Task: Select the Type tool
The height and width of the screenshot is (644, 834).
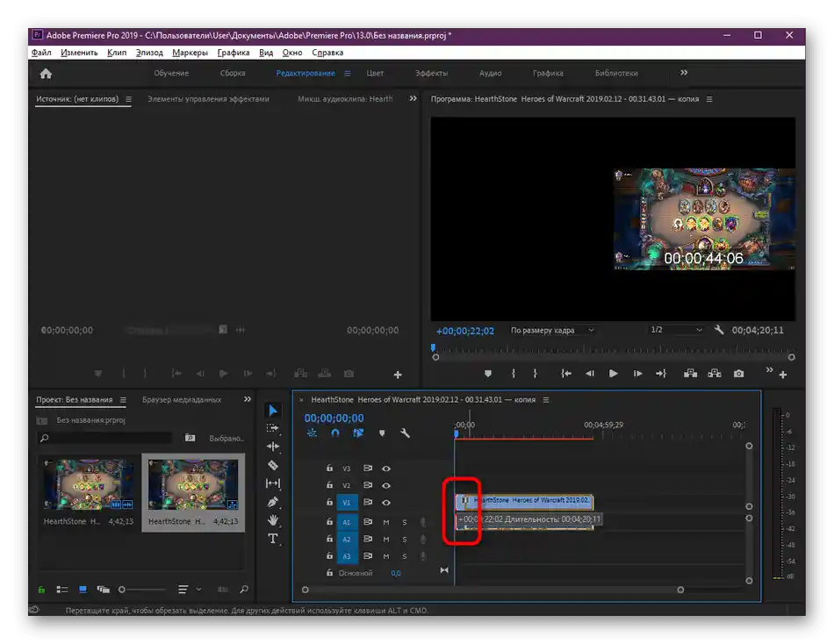Action: [273, 539]
